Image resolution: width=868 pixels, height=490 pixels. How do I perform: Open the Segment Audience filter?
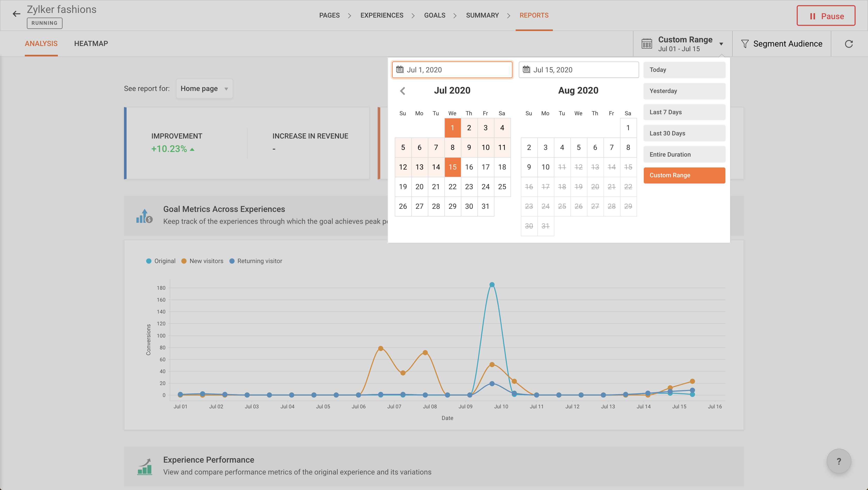click(782, 44)
